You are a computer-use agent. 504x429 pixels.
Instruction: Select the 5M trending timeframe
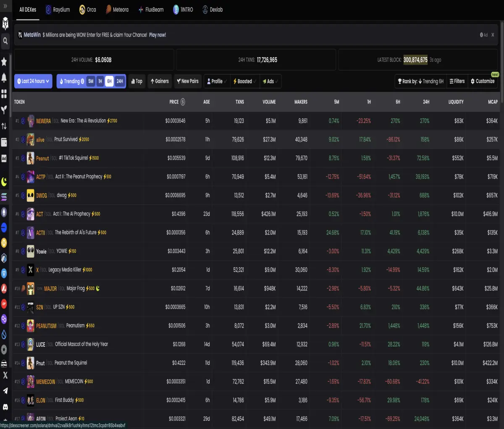(x=91, y=81)
